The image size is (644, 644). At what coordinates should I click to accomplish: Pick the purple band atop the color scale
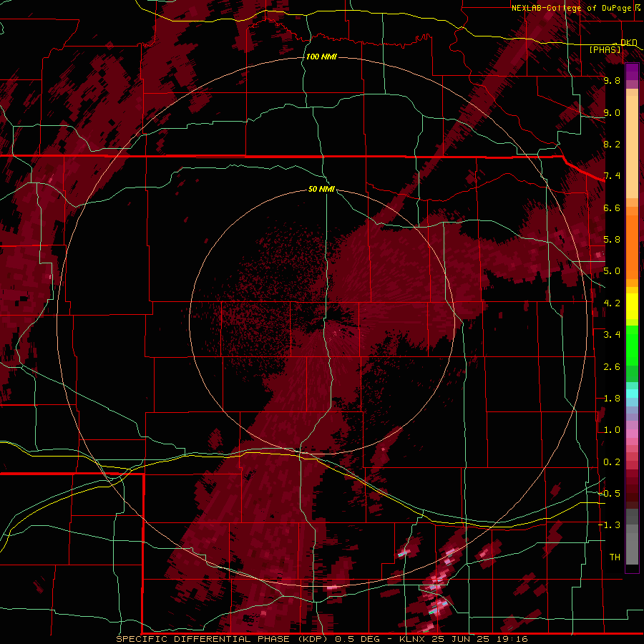point(632,72)
